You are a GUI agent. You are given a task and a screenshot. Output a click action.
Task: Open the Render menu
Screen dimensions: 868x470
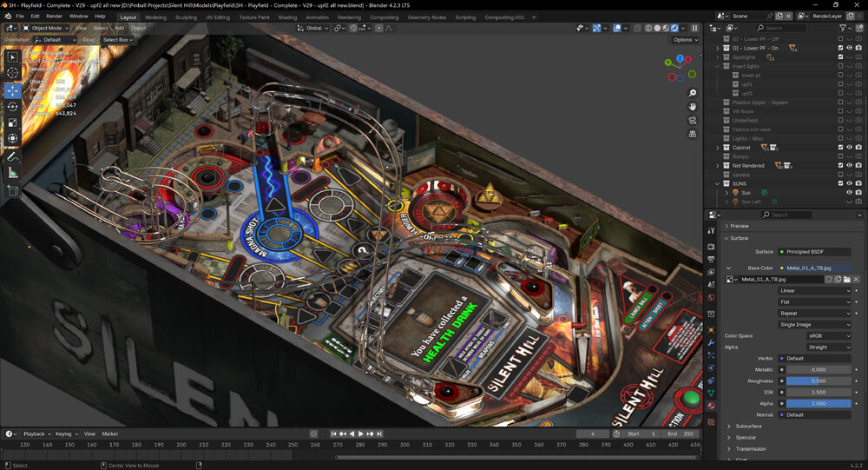pyautogui.click(x=54, y=17)
